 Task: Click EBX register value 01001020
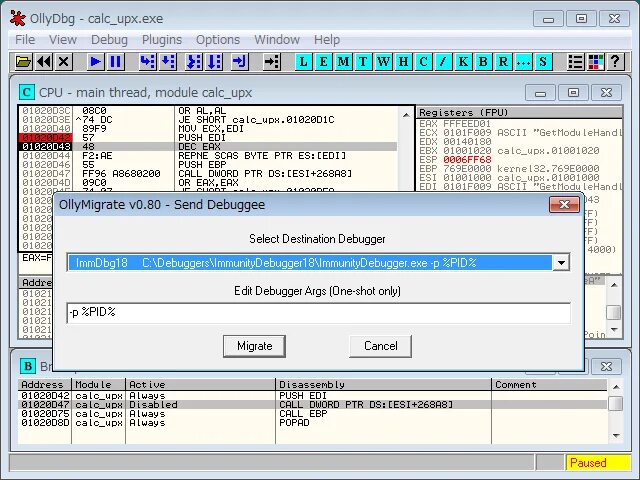coord(467,151)
